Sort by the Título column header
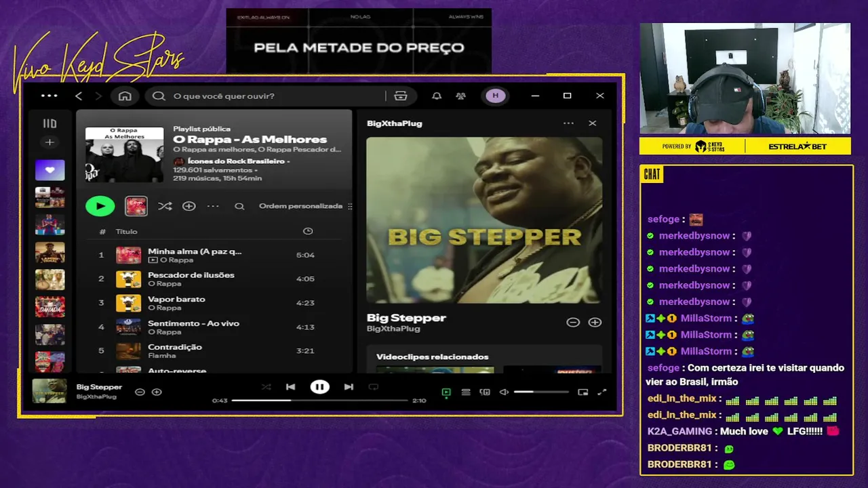 [126, 232]
